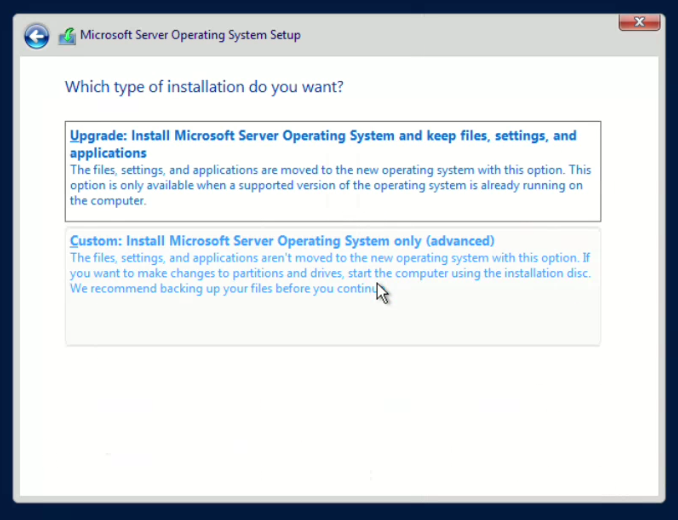The width and height of the screenshot is (678, 520).
Task: Close the Server Operating System Setup window
Action: [x=639, y=22]
